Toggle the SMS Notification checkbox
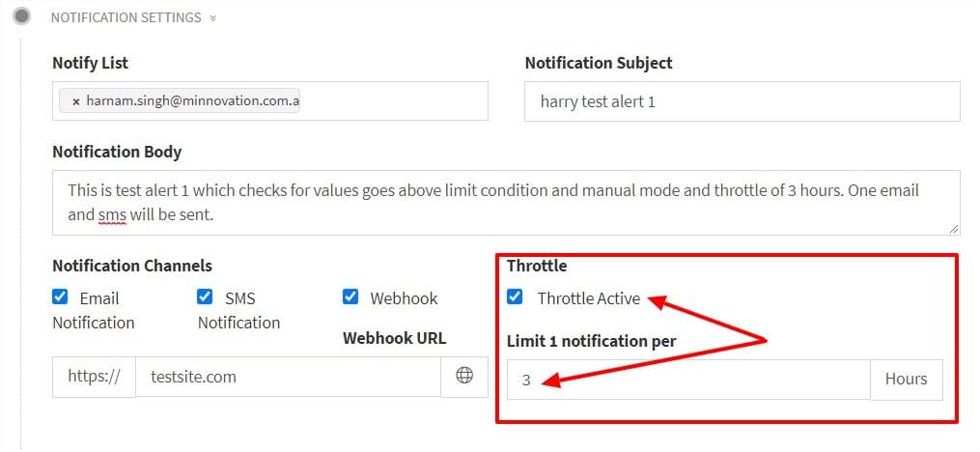Image resolution: width=980 pixels, height=452 pixels. point(205,297)
